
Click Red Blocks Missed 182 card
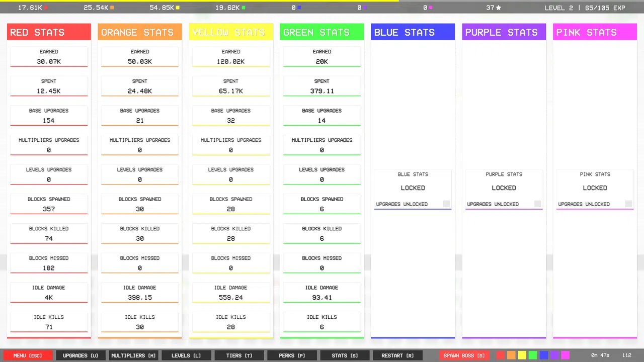pos(49,263)
